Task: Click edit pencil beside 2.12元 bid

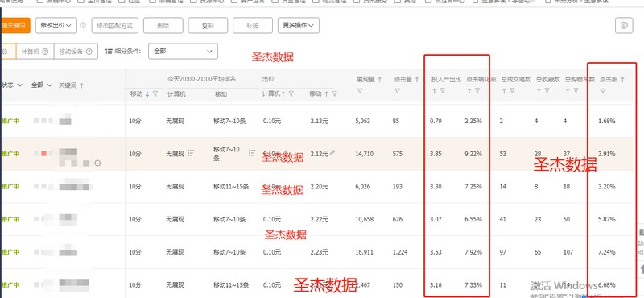Action: 332,153
